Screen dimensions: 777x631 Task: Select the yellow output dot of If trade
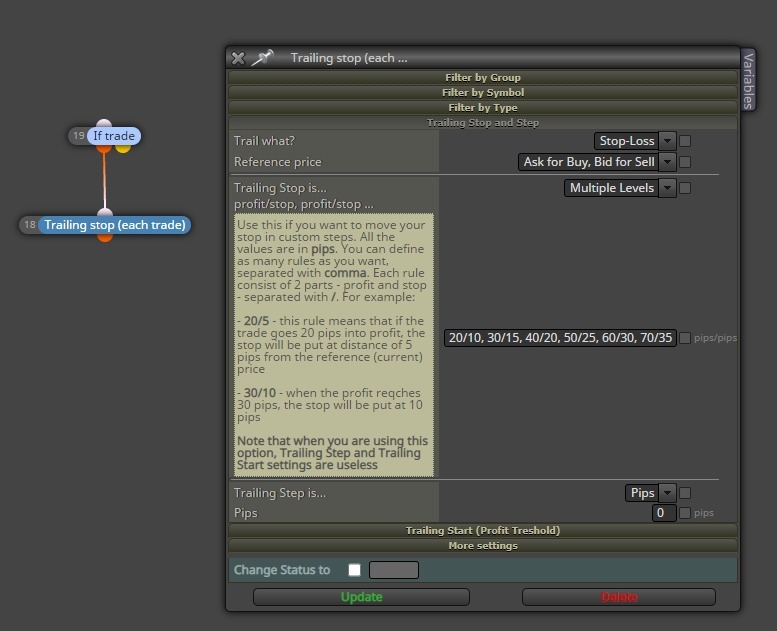[123, 148]
